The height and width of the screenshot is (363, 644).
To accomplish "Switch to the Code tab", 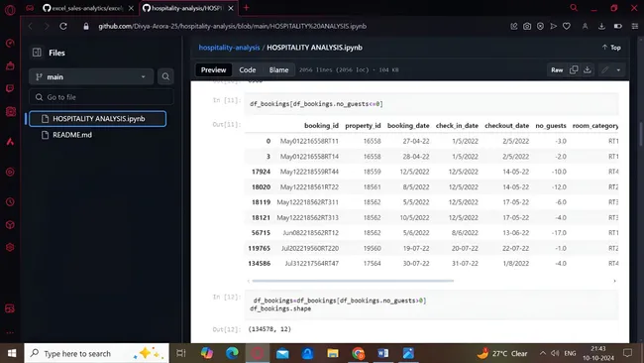I will (x=248, y=69).
